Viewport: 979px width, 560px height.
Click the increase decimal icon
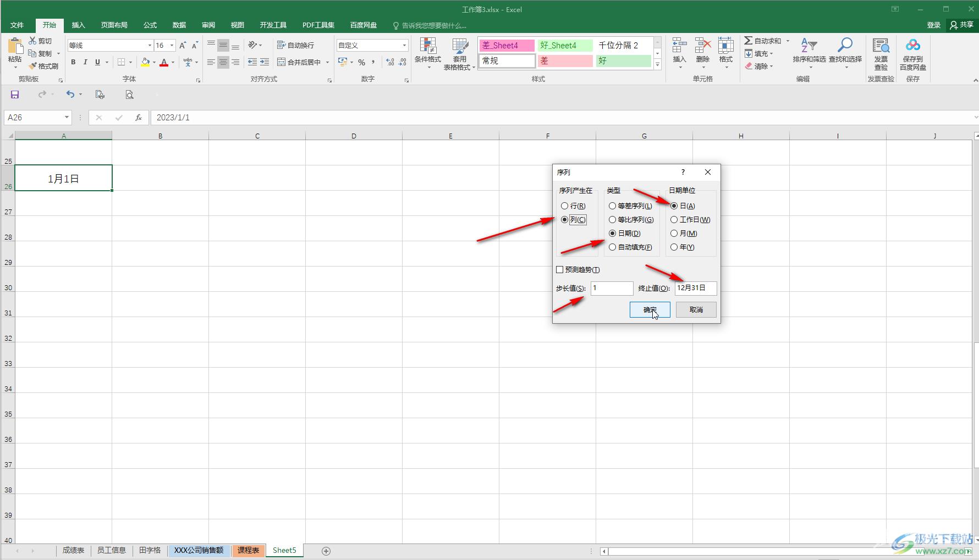390,62
